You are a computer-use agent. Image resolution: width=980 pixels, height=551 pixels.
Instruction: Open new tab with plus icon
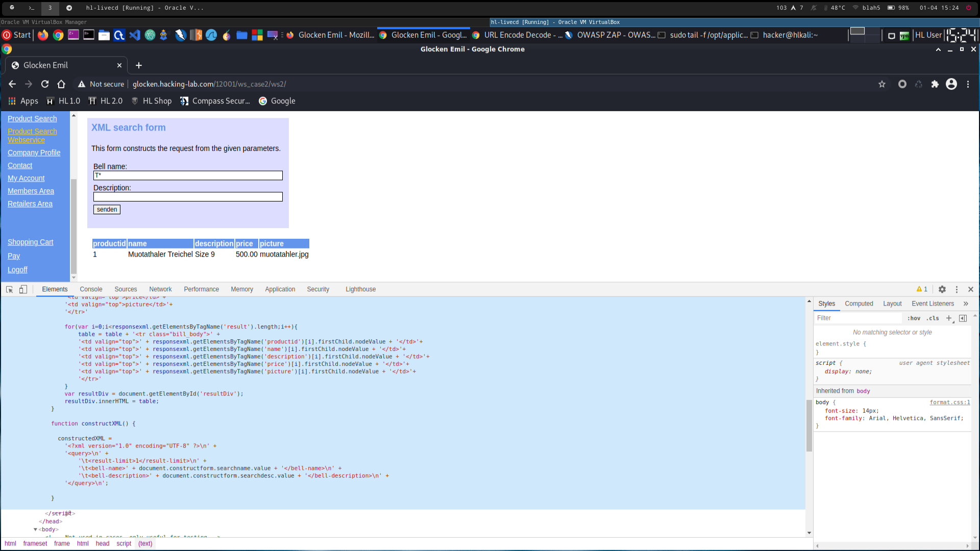[139, 65]
